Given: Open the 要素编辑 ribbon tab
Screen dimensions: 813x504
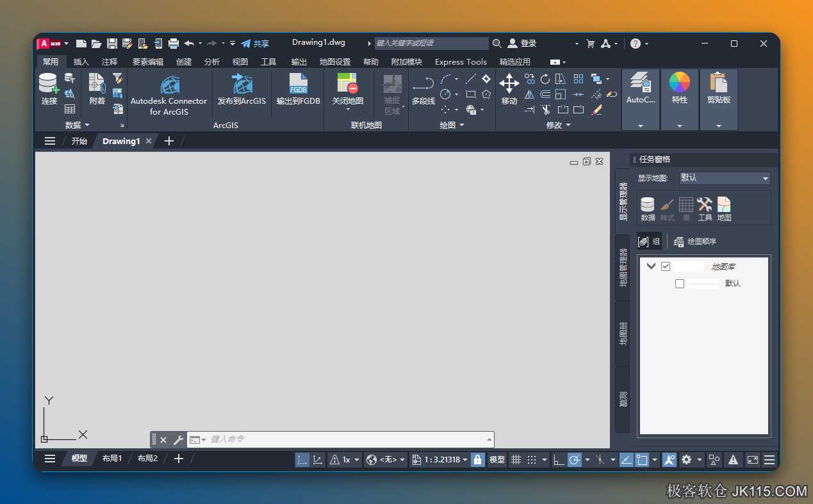Looking at the screenshot, I should tap(148, 62).
